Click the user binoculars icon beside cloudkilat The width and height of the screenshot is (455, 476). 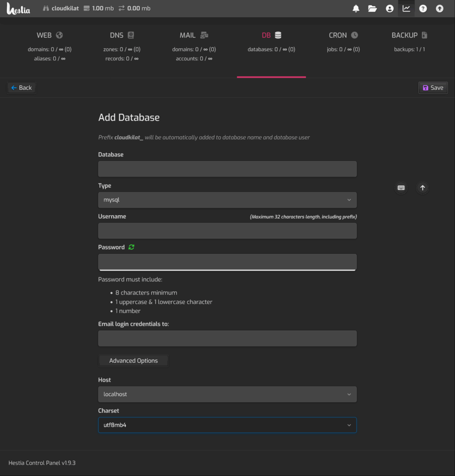point(46,8)
